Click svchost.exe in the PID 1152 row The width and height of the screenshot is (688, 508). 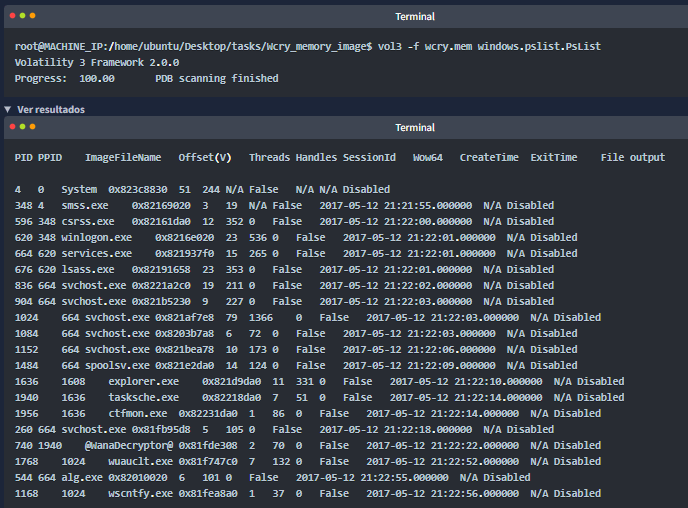(117, 350)
